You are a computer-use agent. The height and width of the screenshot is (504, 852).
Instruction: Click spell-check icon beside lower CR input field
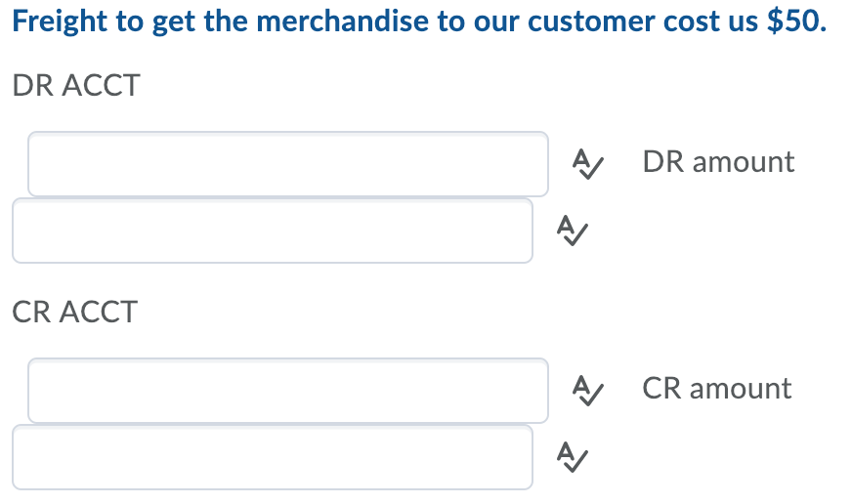point(572,456)
